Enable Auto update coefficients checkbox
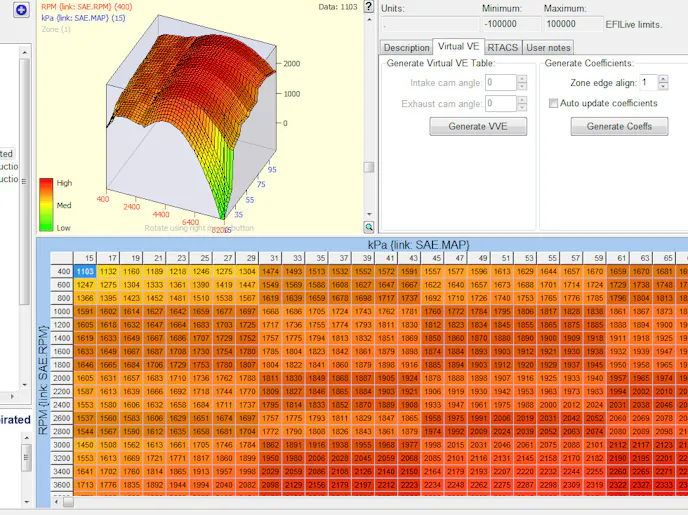 pos(553,103)
